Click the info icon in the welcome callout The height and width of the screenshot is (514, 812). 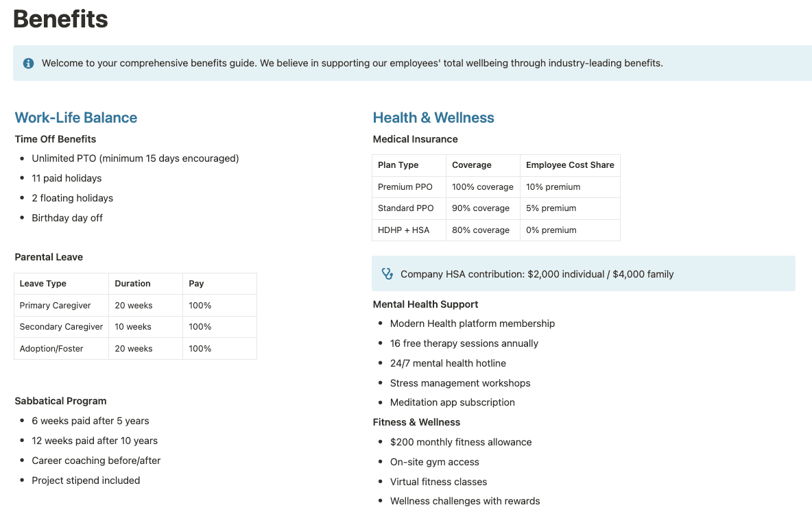[x=29, y=63]
